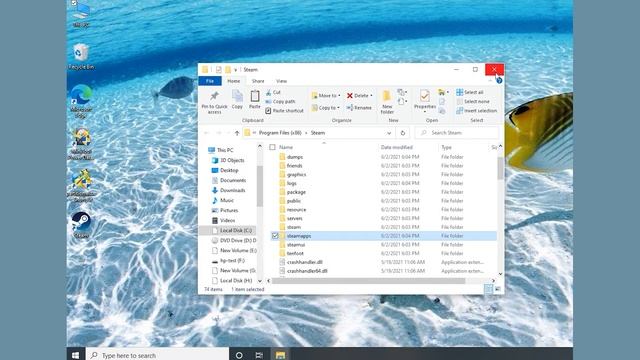The height and width of the screenshot is (360, 640).
Task: Click navigation pane vertical scrollbar thumb
Action: pos(260,185)
